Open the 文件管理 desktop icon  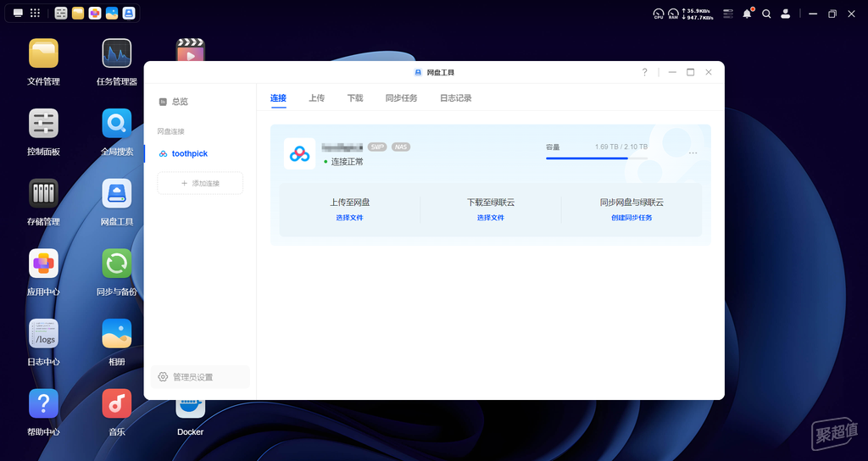[44, 53]
